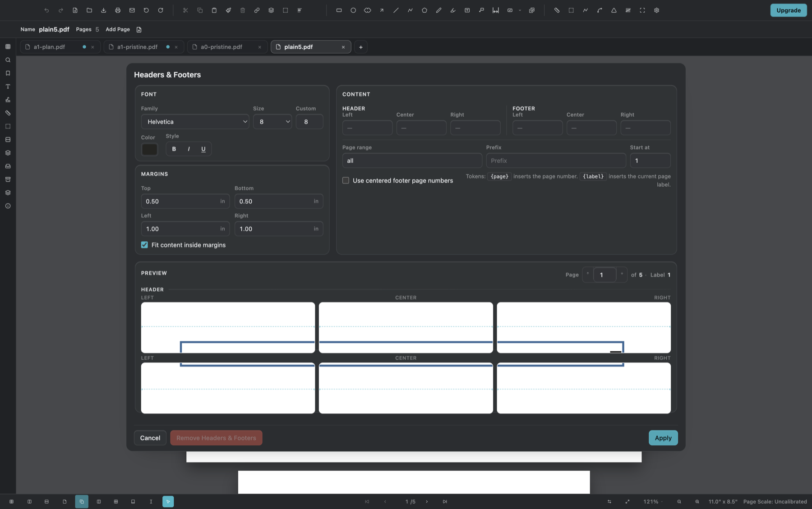Viewport: 812px width, 509px height.
Task: Close the a0-pristine.pdf tab
Action: click(x=260, y=47)
